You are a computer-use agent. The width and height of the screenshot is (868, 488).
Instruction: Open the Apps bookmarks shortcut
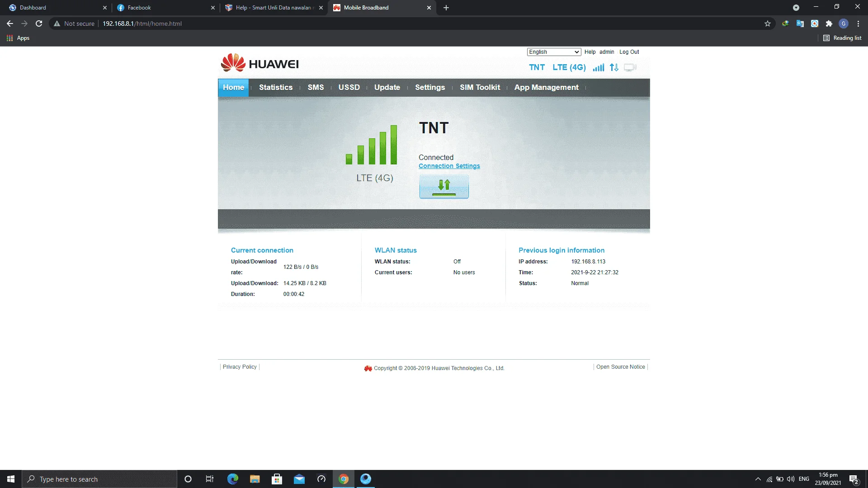18,38
